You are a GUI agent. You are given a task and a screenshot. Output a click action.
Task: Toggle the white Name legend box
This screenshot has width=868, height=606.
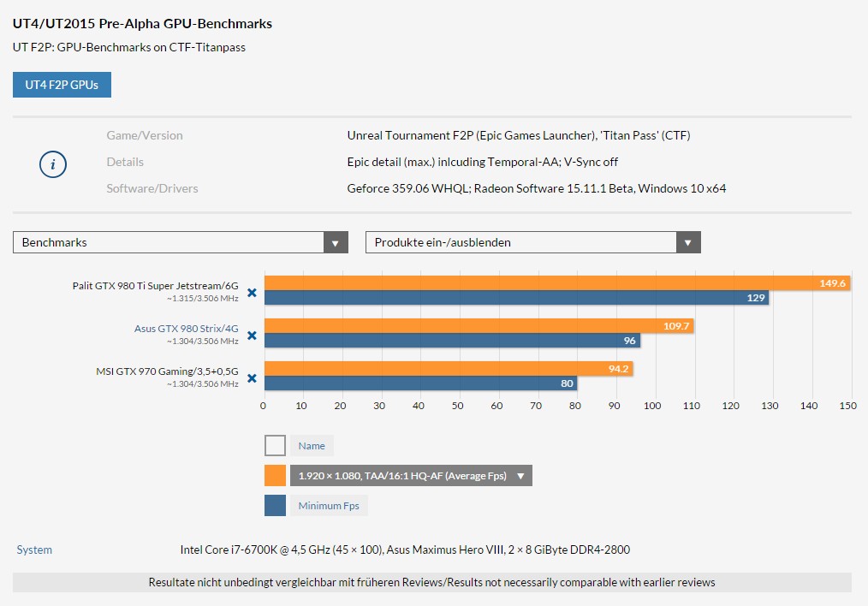coord(275,445)
